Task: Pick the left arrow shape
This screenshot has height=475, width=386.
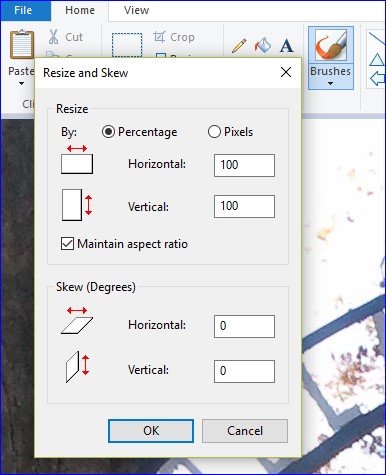Action: tap(377, 79)
